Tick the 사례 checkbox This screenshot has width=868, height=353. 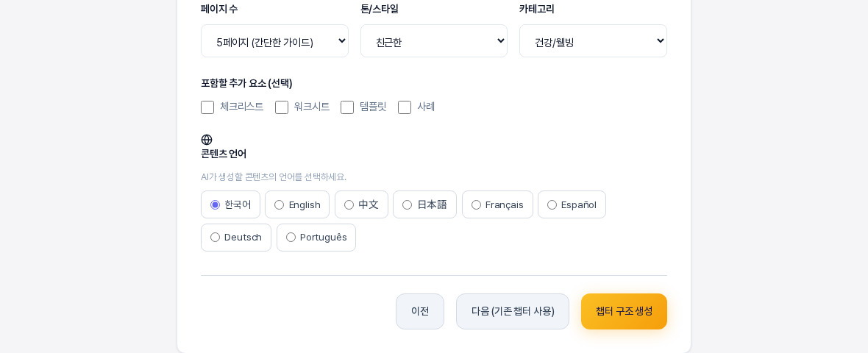(405, 107)
